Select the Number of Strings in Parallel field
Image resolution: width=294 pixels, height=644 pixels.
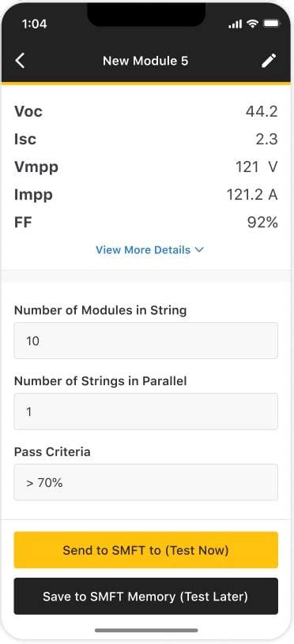point(146,411)
